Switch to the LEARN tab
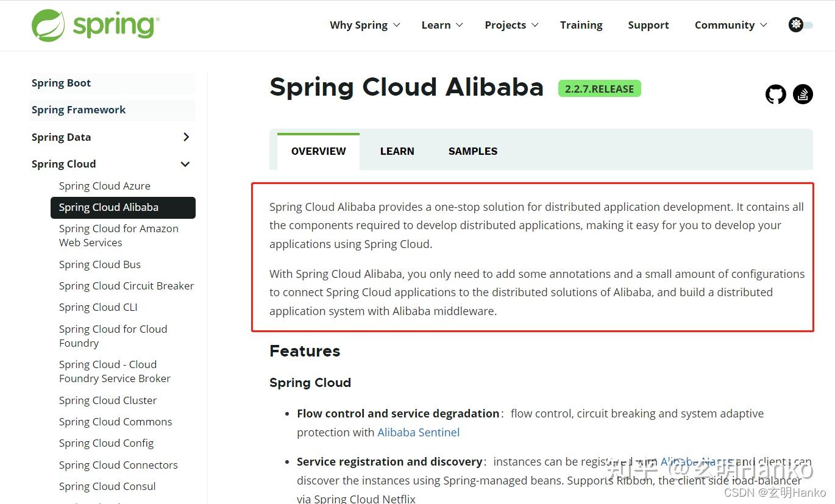The image size is (835, 504). pos(397,151)
